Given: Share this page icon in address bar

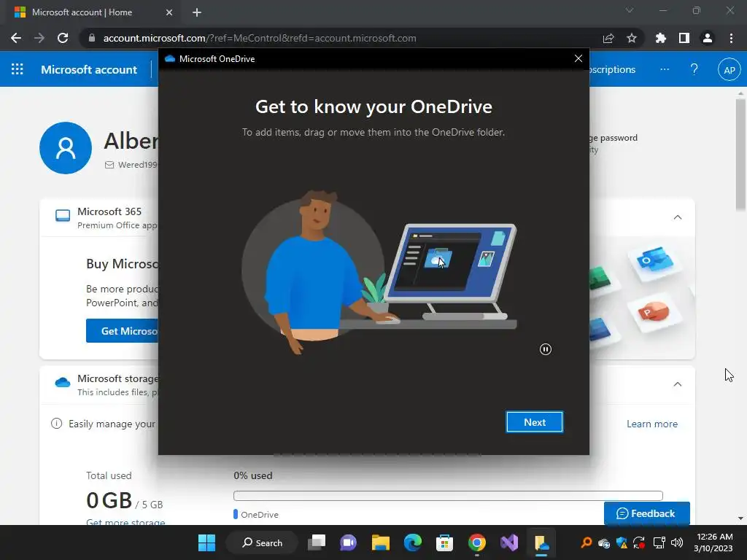Looking at the screenshot, I should pyautogui.click(x=608, y=38).
